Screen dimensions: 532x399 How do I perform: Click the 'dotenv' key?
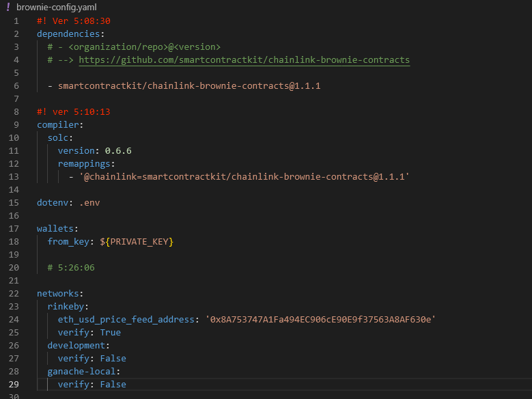[x=53, y=203]
